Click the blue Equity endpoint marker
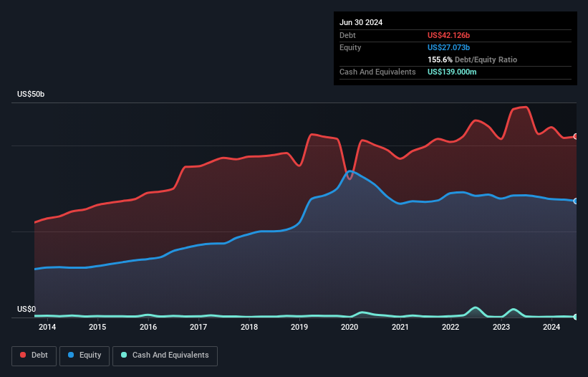This screenshot has width=588, height=377. (x=576, y=201)
